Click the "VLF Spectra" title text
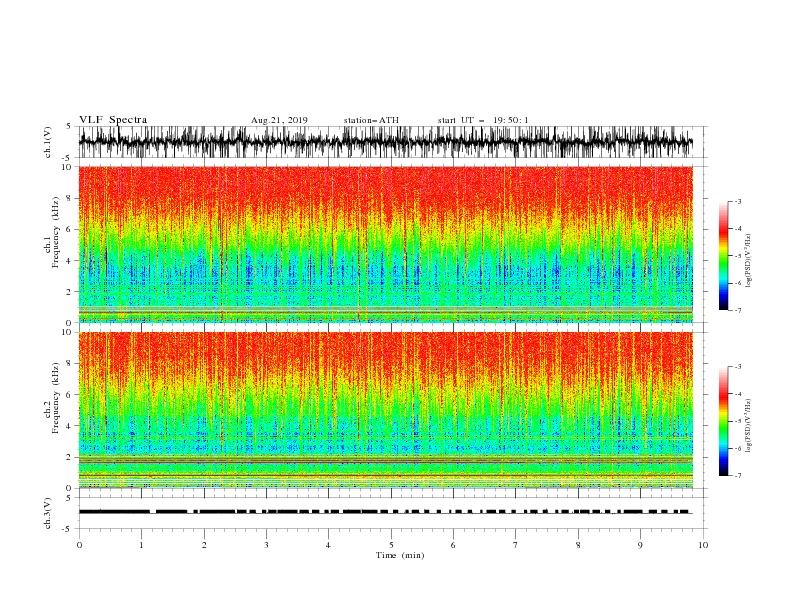This screenshot has height=612, width=792. (113, 120)
